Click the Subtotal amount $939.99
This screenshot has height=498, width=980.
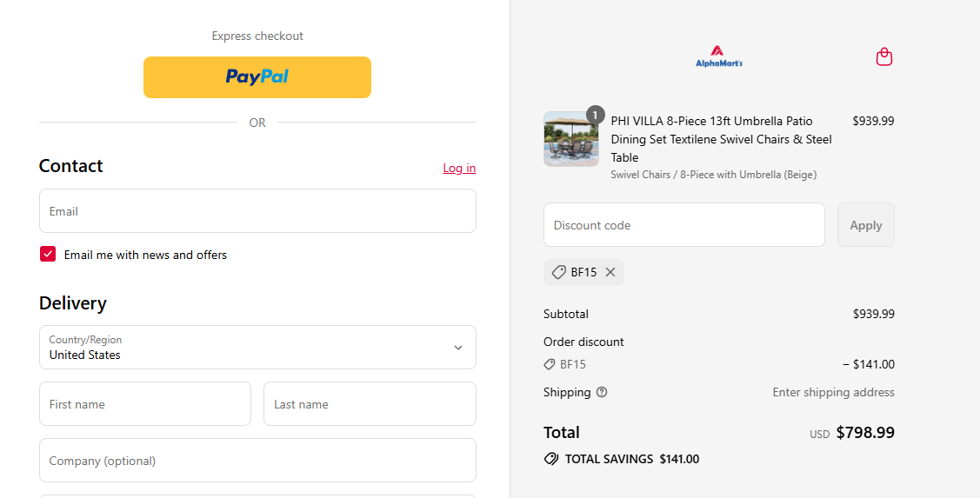click(x=874, y=315)
